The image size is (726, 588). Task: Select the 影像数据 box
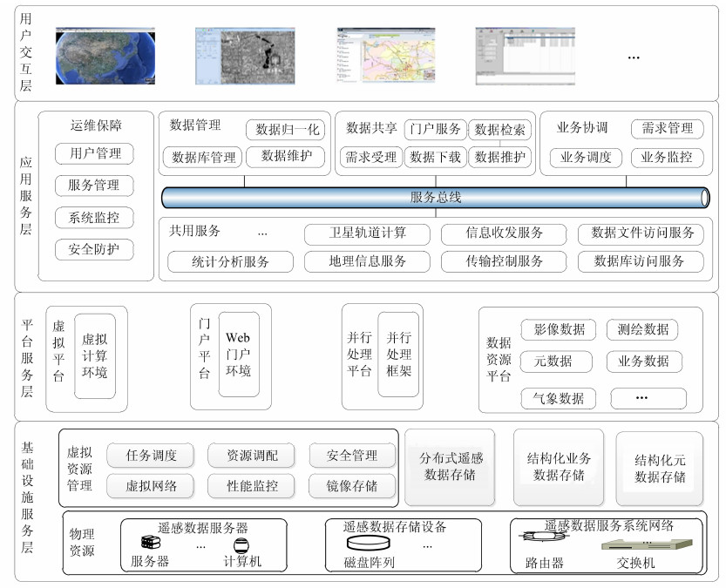click(x=559, y=329)
